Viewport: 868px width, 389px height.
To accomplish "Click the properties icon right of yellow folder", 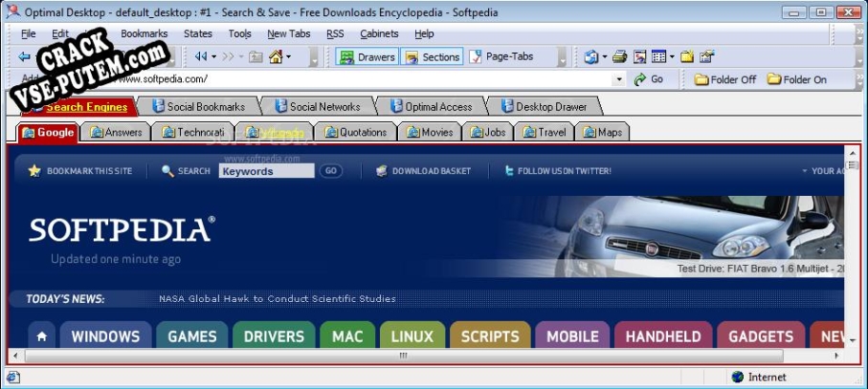I will [707, 56].
